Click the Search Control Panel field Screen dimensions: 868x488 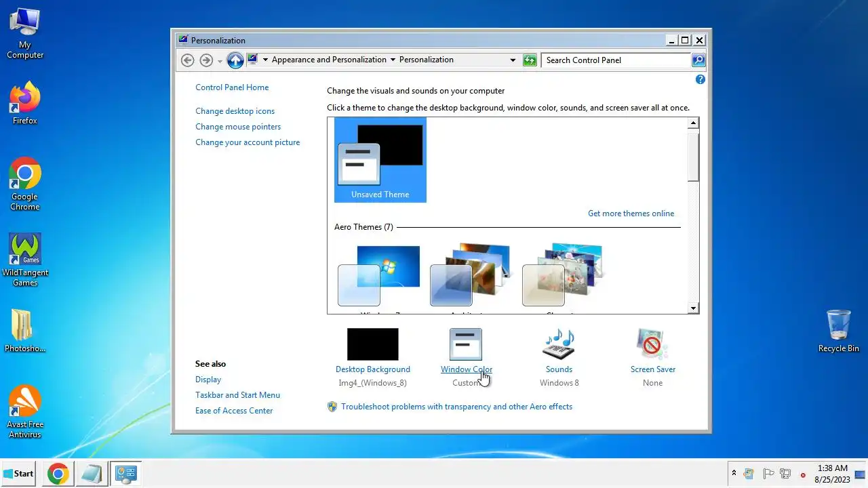pyautogui.click(x=616, y=60)
